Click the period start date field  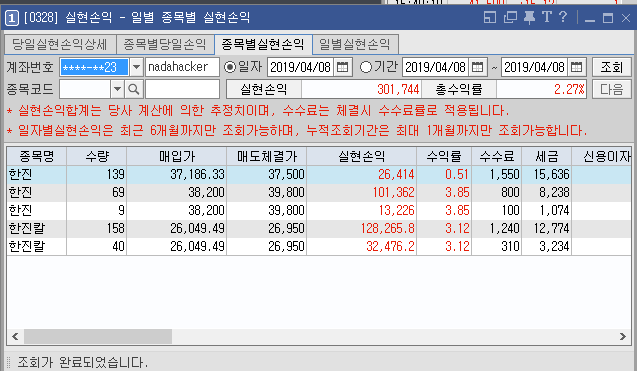(436, 67)
